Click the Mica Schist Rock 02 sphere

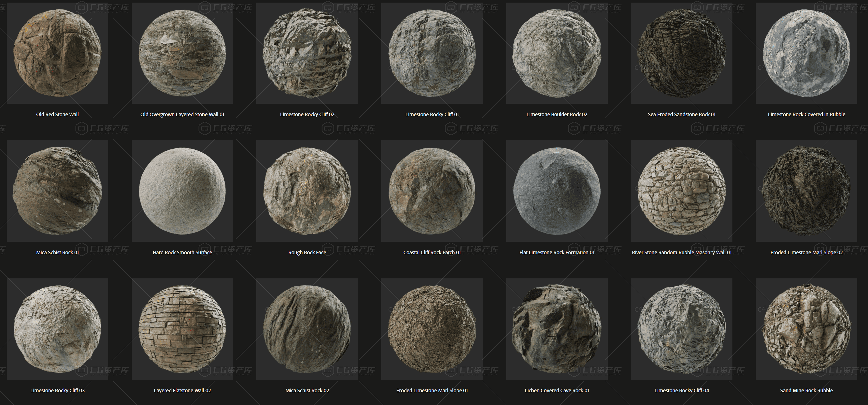tap(307, 329)
